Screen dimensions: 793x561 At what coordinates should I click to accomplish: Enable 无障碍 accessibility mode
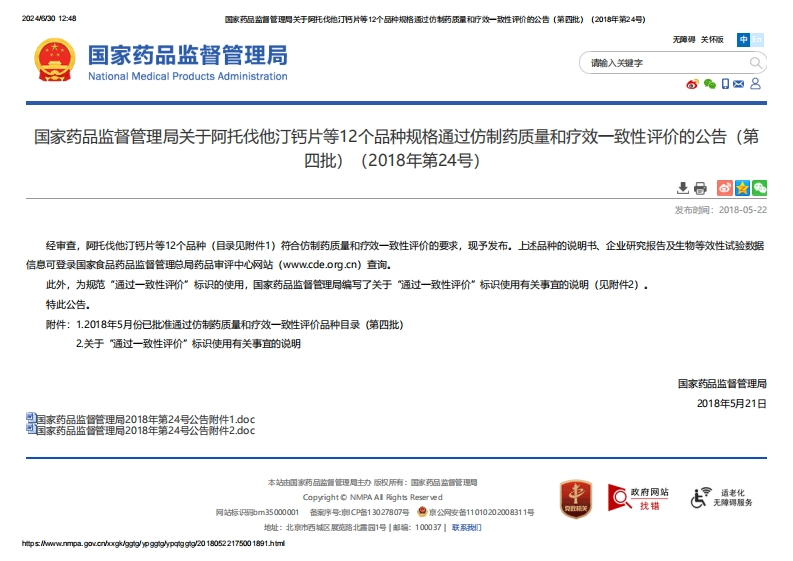coord(684,40)
